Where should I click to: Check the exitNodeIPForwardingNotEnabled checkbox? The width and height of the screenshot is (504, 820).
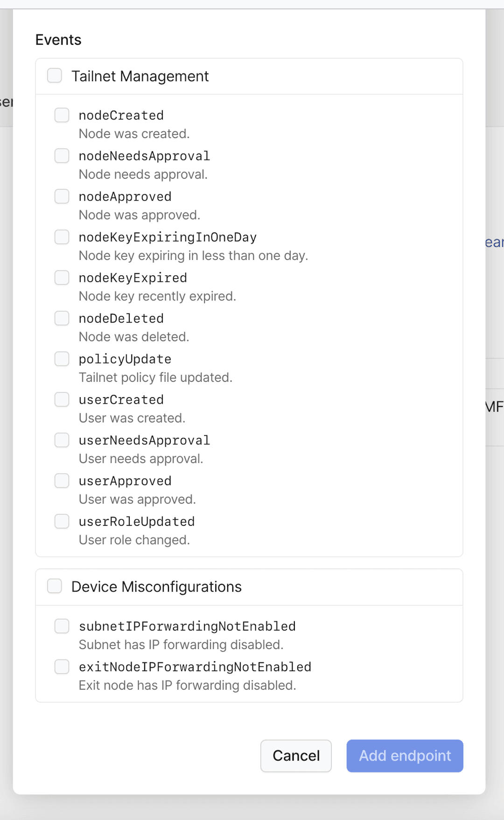(x=62, y=666)
